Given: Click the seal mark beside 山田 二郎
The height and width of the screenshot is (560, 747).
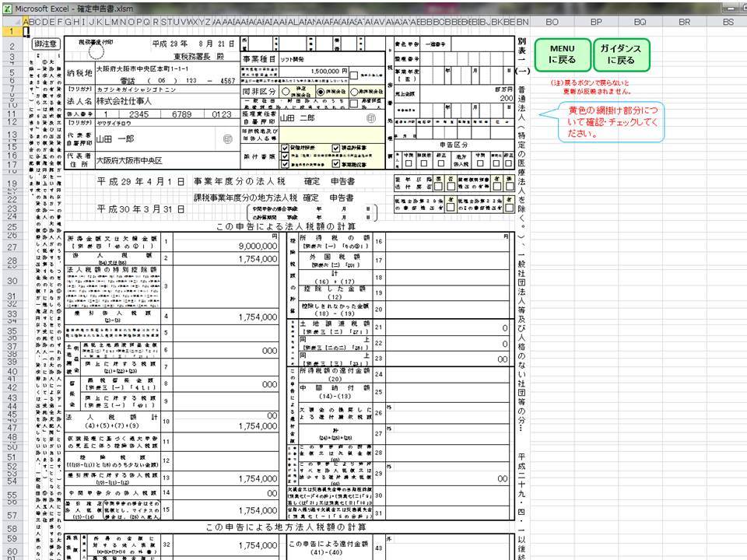Looking at the screenshot, I should pyautogui.click(x=370, y=119).
